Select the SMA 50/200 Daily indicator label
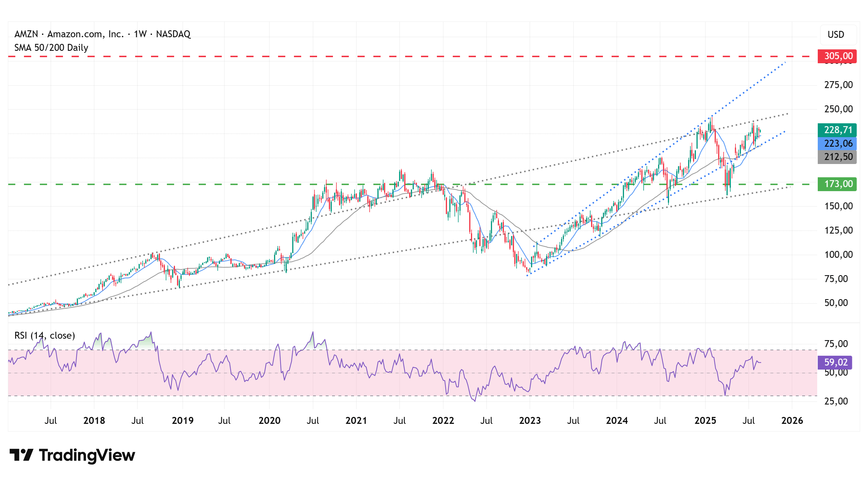Image resolution: width=868 pixels, height=479 pixels. 51,47
